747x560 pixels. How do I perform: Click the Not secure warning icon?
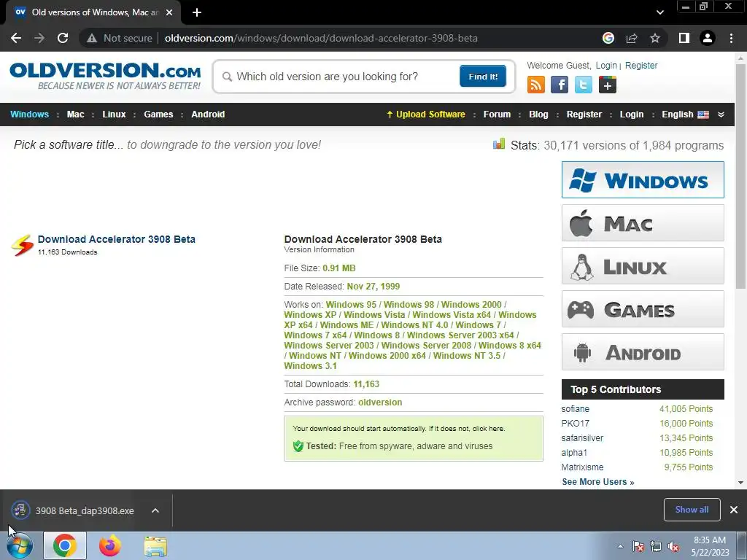(x=92, y=38)
